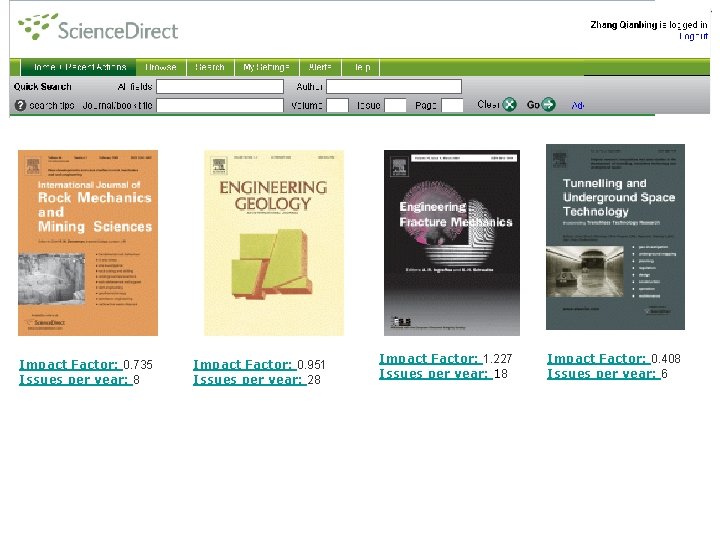Open the Engineering Geology journal cover
This screenshot has width=720, height=540.
coord(274,243)
